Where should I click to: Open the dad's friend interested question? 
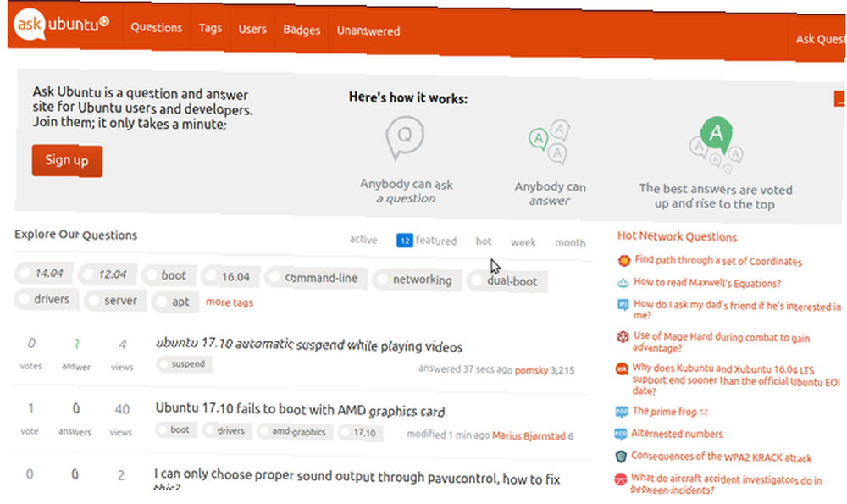[737, 310]
